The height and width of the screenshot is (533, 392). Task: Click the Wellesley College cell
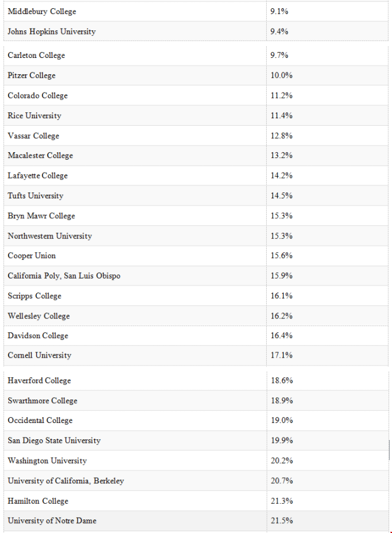click(135, 316)
